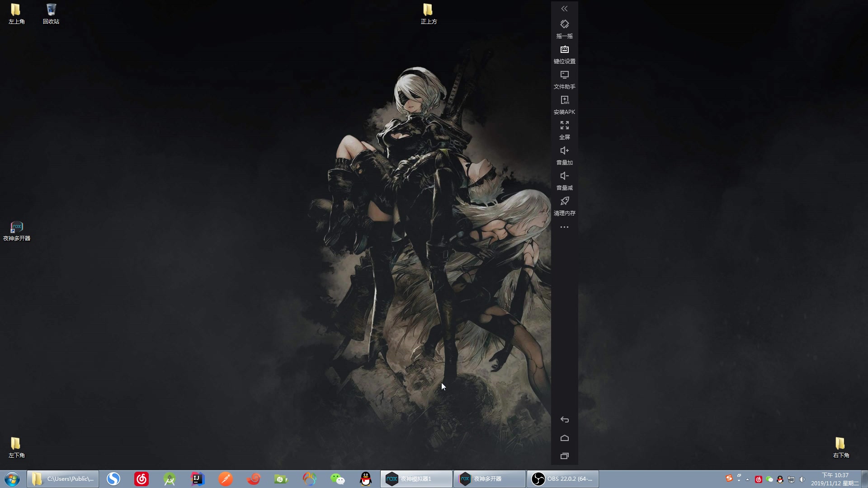
Task: Open the Windows Start menu
Action: (x=12, y=479)
